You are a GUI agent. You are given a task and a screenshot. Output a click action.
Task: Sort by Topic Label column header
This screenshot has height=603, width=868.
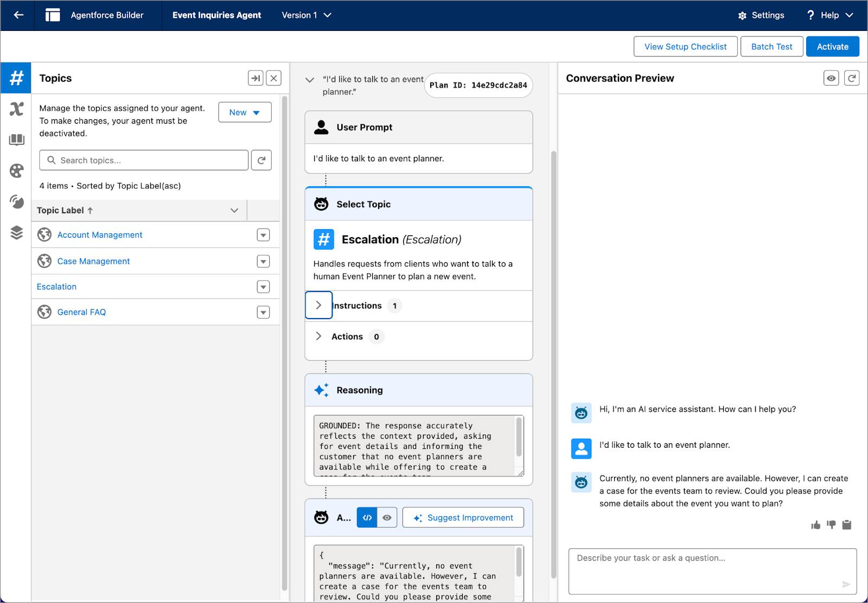click(65, 210)
